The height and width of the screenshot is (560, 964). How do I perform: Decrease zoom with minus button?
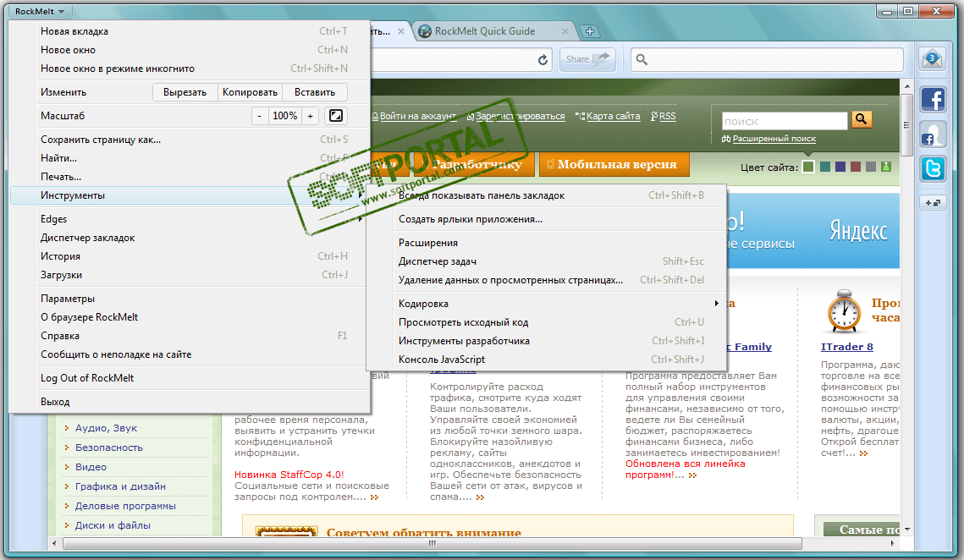point(260,116)
